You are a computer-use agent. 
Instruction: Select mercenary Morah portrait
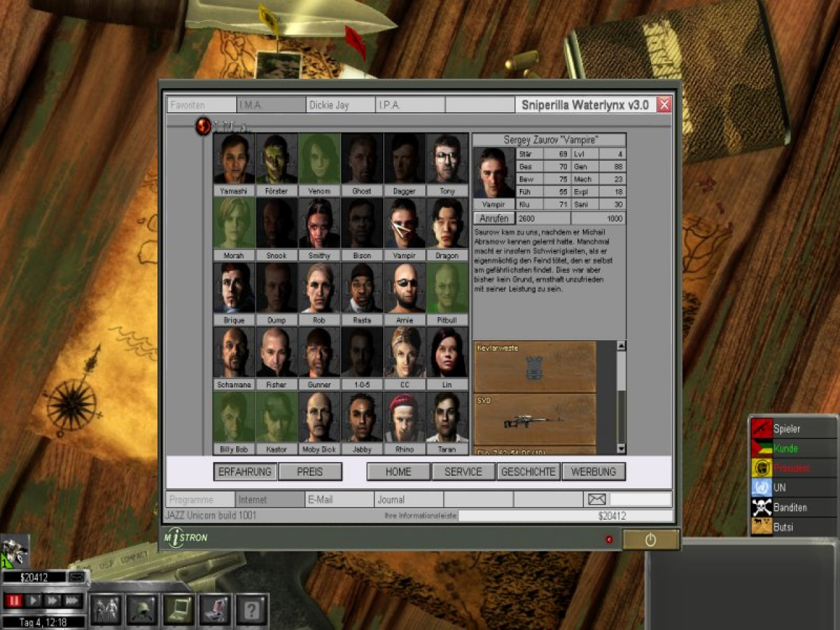pos(234,224)
